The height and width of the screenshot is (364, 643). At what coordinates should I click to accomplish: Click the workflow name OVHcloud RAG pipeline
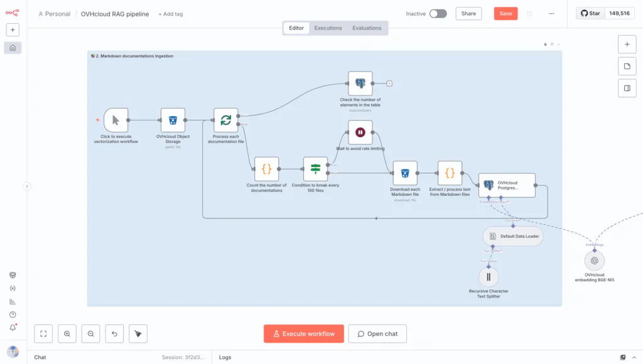click(x=115, y=14)
